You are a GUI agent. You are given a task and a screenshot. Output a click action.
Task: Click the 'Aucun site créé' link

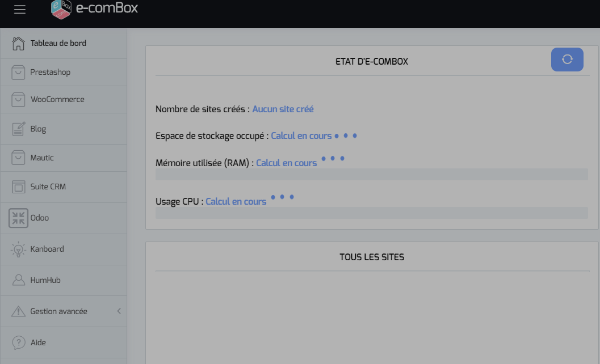click(x=283, y=109)
